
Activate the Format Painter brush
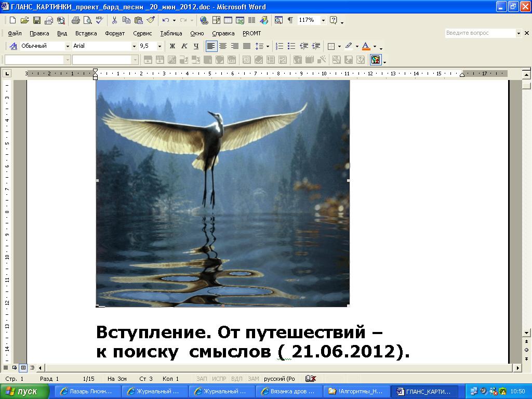(151, 20)
